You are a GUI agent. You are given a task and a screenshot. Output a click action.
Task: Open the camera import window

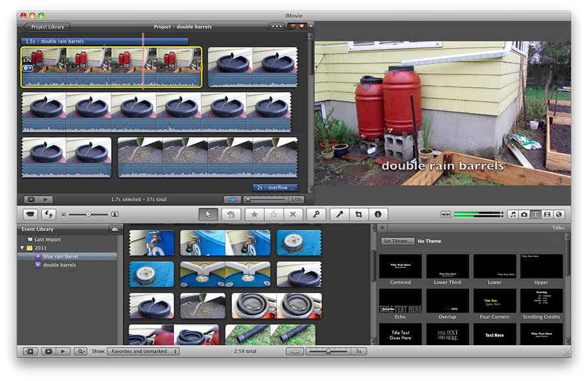coord(30,214)
